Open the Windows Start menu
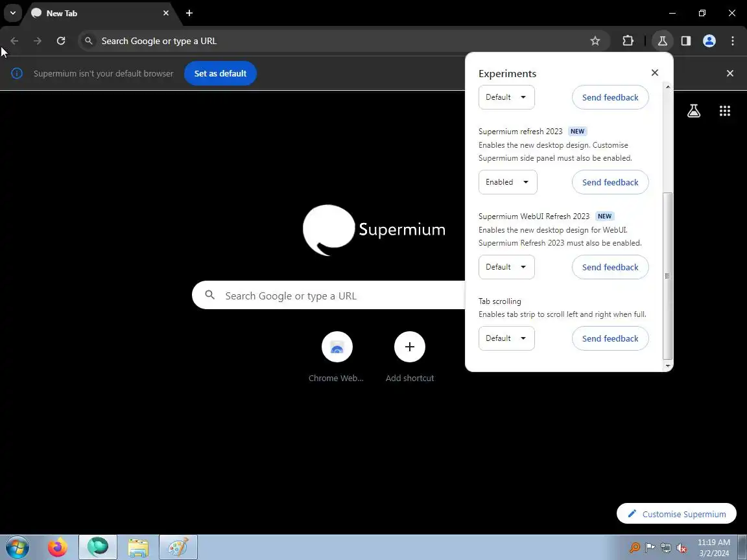This screenshot has height=560, width=747. pyautogui.click(x=17, y=548)
